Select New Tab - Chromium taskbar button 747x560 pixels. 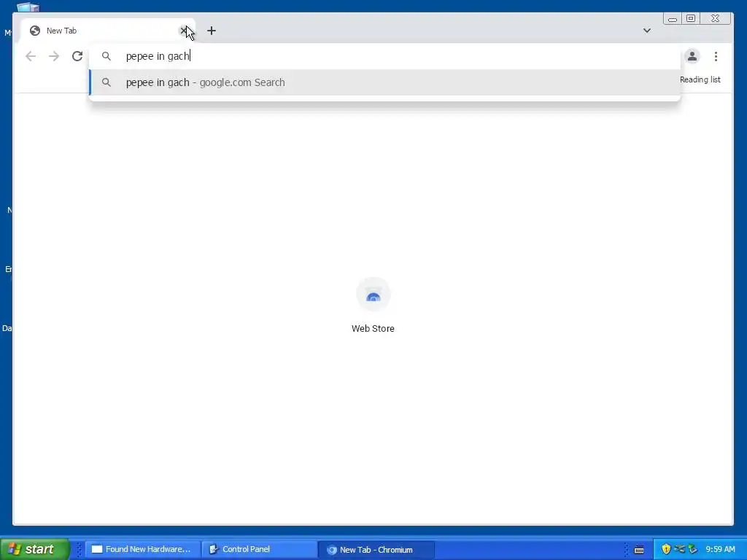tap(376, 550)
